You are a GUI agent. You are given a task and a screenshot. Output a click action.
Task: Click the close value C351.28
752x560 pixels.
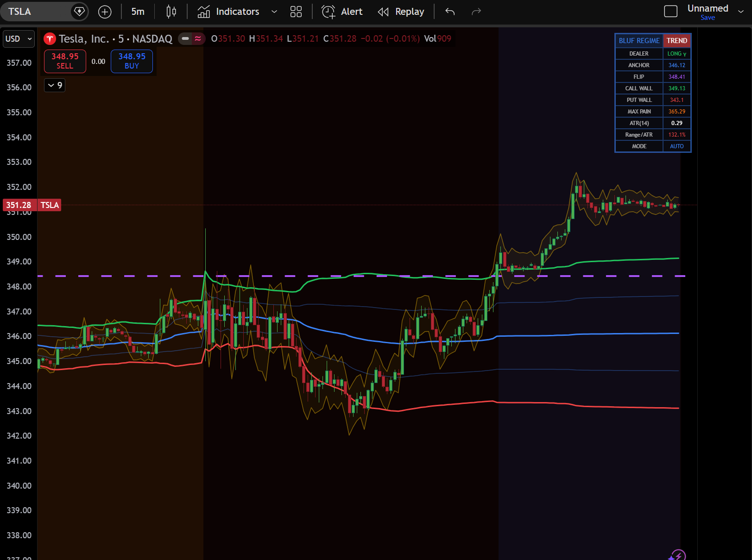(x=340, y=39)
